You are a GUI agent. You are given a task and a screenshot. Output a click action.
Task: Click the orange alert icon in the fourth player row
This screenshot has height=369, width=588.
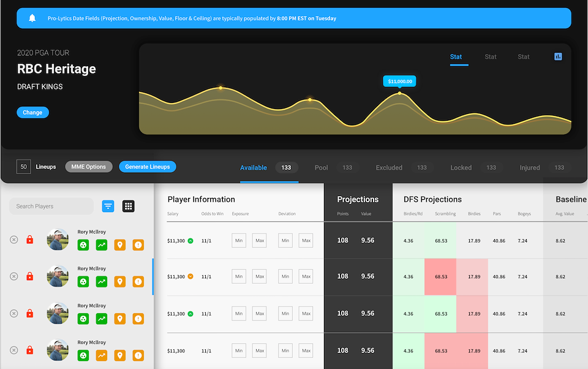coord(138,356)
